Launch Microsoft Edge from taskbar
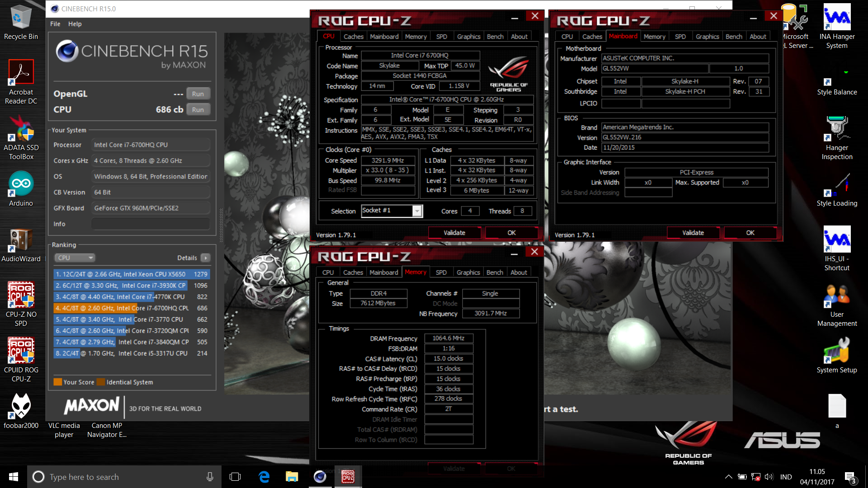Image resolution: width=868 pixels, height=488 pixels. coord(264,477)
